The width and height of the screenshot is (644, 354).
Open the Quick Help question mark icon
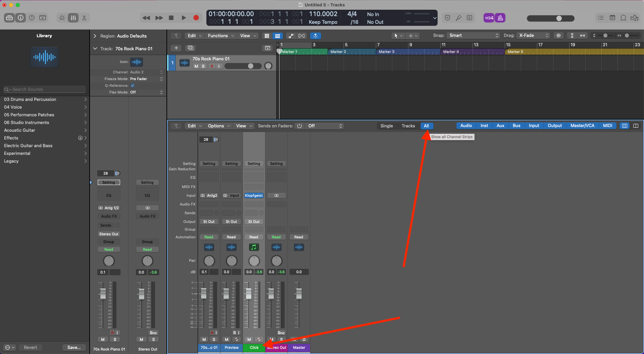32,17
